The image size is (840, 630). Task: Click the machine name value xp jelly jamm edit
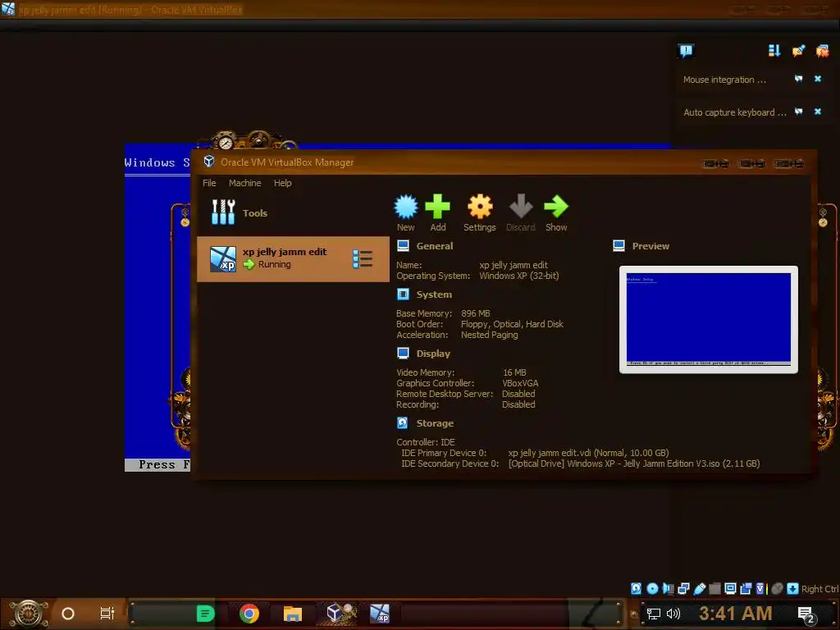[x=514, y=265]
